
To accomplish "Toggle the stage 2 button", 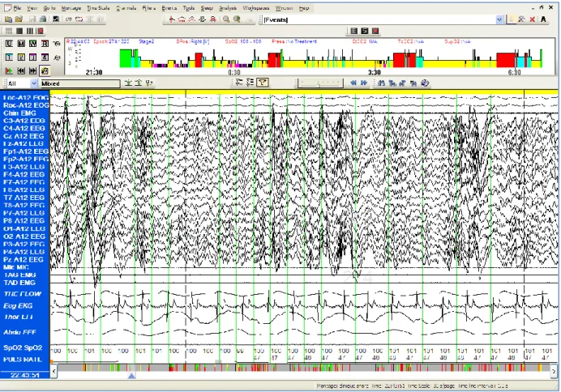I will coord(21,58).
